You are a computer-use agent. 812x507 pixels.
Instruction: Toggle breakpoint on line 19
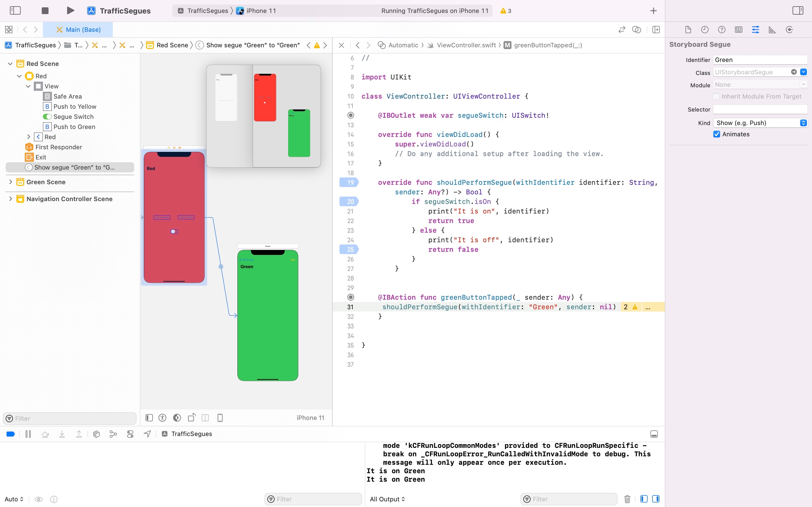[349, 183]
